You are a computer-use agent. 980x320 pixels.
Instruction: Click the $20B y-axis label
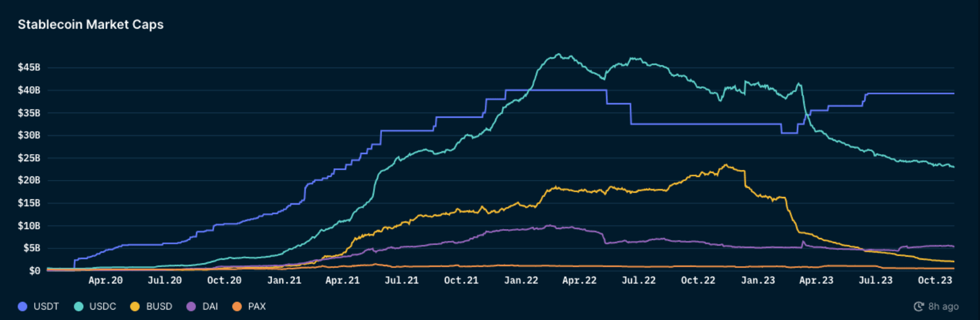29,181
